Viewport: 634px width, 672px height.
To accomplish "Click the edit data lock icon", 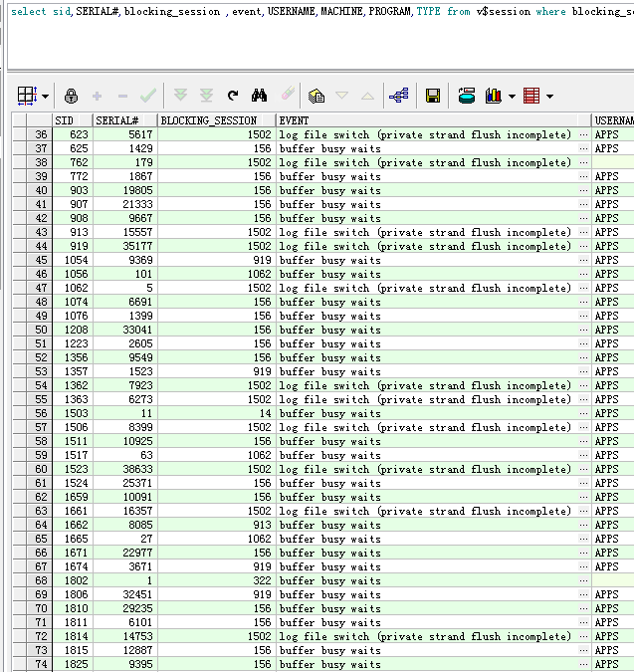I will pos(71,97).
